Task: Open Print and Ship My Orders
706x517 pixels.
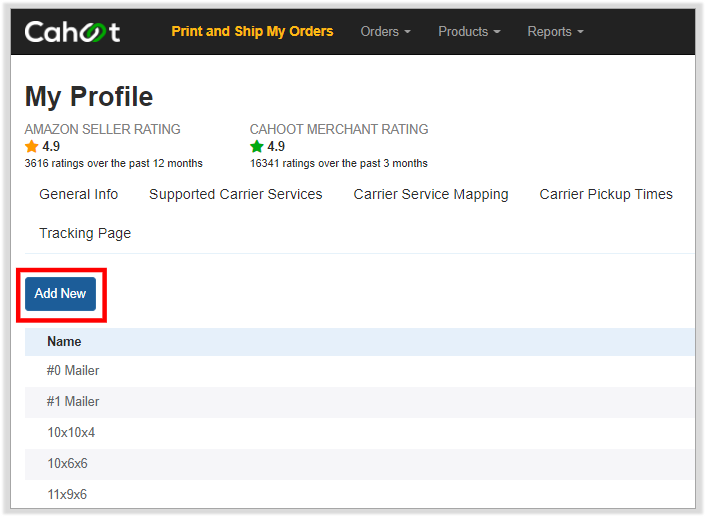Action: (x=252, y=32)
